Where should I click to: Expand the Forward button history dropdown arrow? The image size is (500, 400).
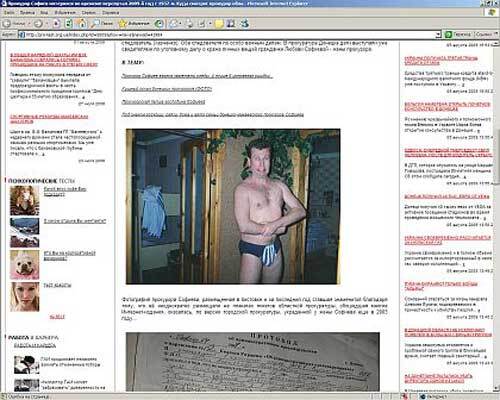pyautogui.click(x=47, y=24)
